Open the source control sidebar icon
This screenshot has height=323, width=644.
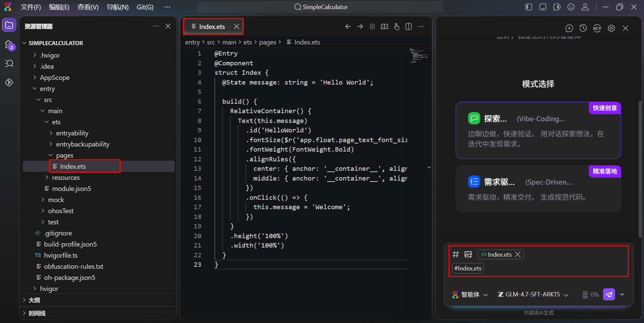pyautogui.click(x=9, y=45)
